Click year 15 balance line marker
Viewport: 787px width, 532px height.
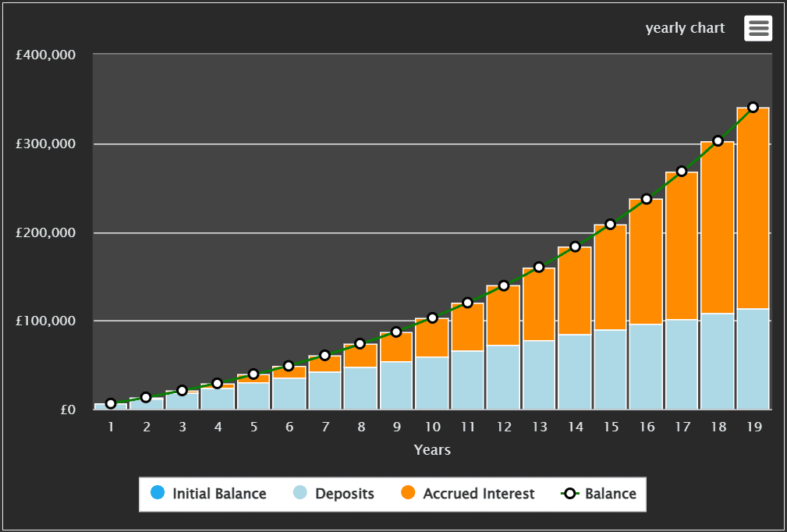[x=610, y=225]
